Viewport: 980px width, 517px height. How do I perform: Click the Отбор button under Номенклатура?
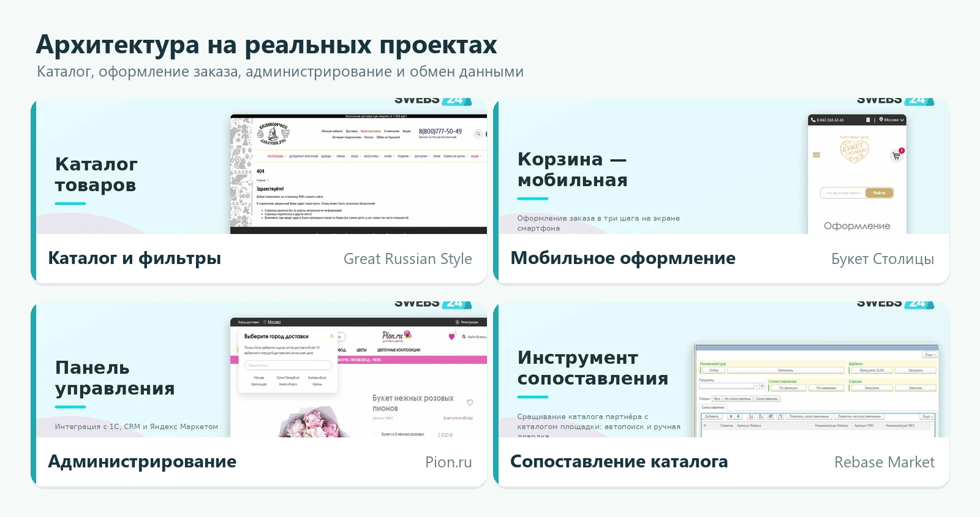[x=714, y=370]
